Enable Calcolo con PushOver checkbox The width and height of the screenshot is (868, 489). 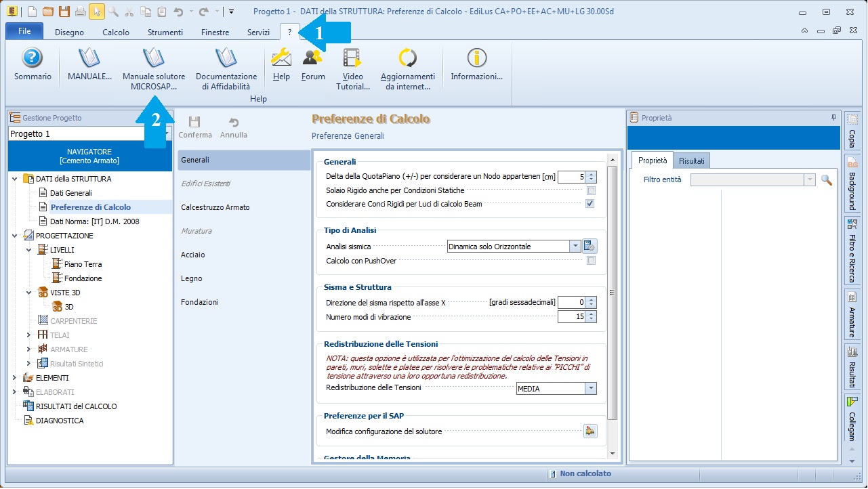click(591, 261)
